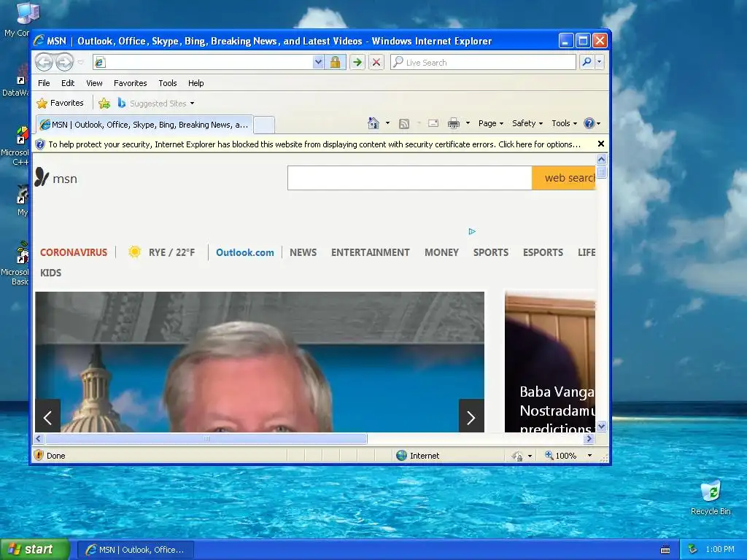Click the security information bar message
The height and width of the screenshot is (560, 747).
click(314, 144)
